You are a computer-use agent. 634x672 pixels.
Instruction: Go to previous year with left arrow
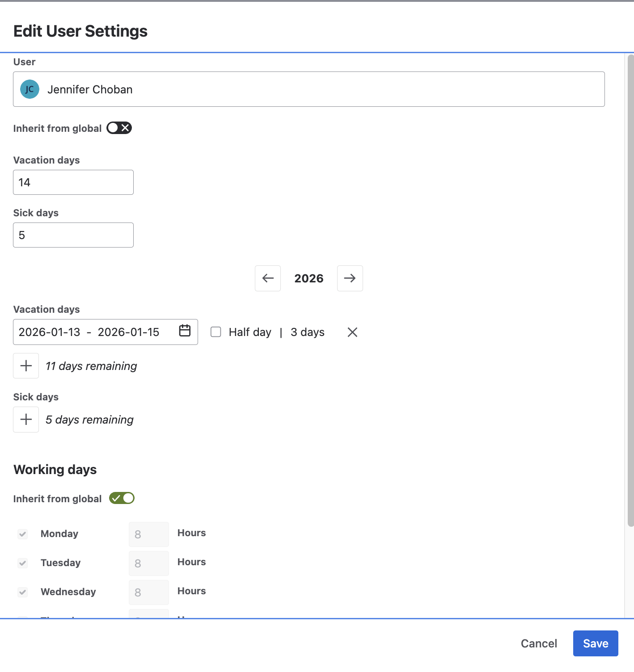[268, 278]
